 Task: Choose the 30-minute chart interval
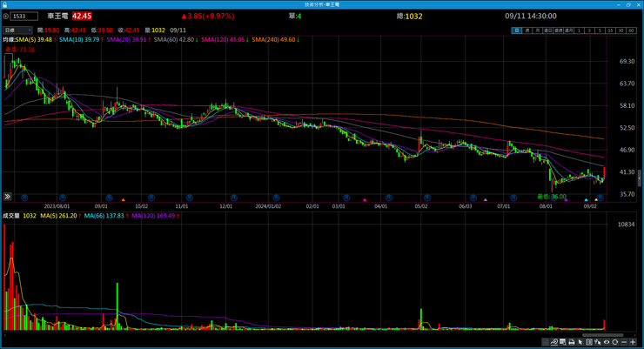pyautogui.click(x=621, y=30)
